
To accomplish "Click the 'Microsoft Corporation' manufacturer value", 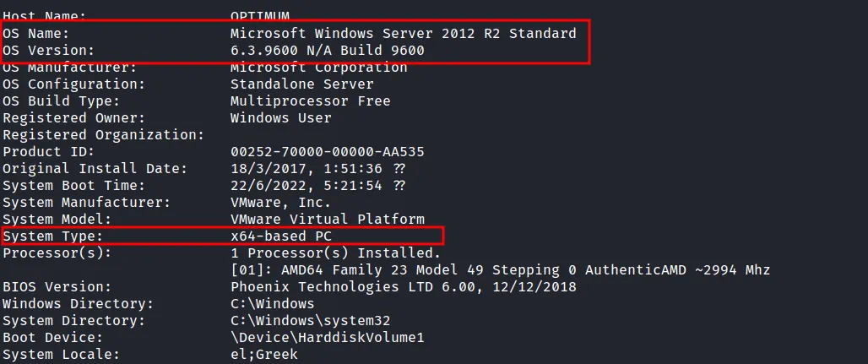I will click(x=318, y=68).
